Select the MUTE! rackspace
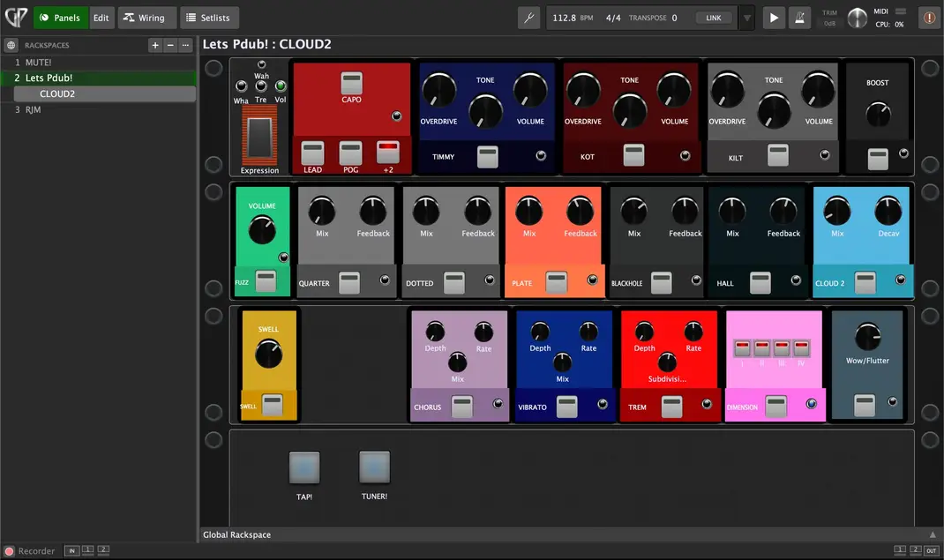944x560 pixels. pos(98,63)
